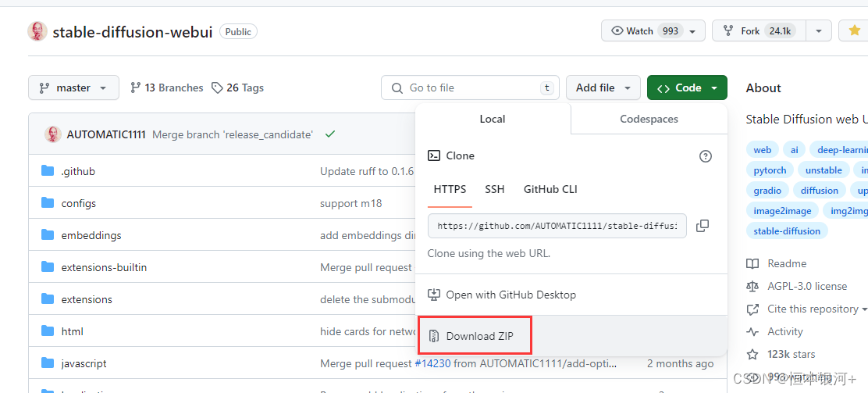Expand the master branch dropdown
868x393 pixels.
73,88
